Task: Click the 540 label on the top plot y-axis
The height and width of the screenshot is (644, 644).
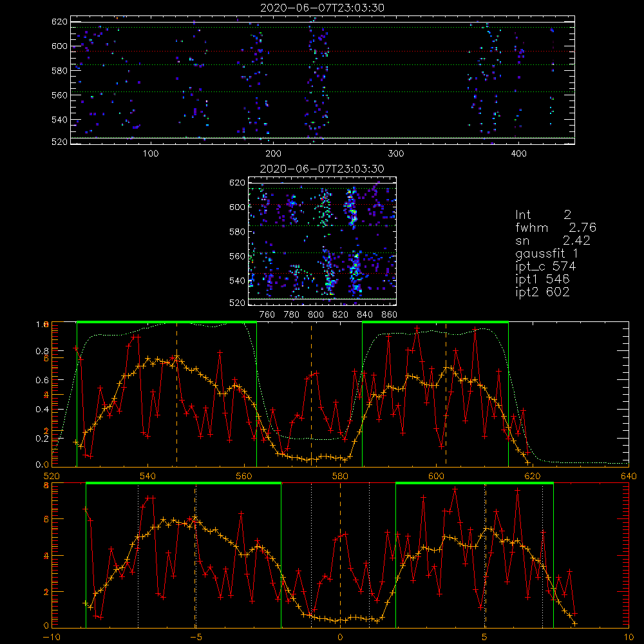Action: (x=59, y=120)
